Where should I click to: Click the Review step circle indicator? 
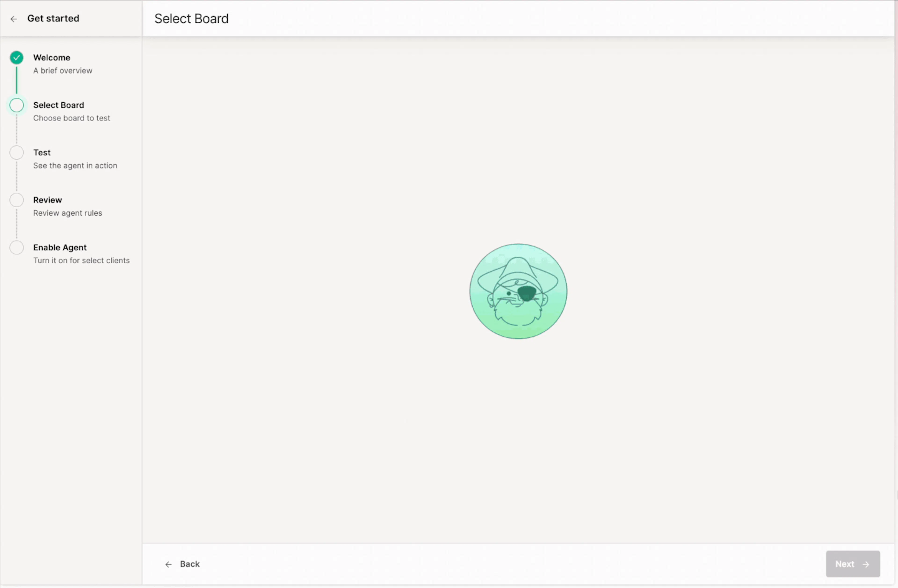[x=17, y=200]
